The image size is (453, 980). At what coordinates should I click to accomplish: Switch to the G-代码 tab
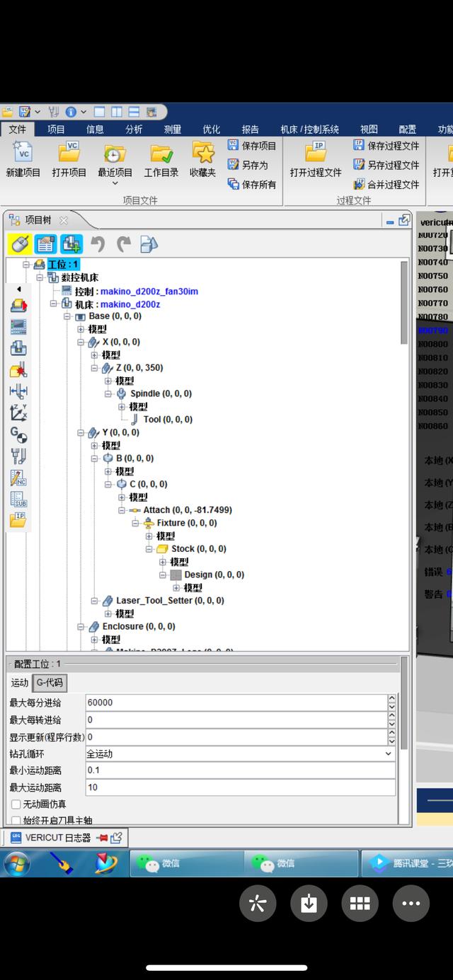50,683
